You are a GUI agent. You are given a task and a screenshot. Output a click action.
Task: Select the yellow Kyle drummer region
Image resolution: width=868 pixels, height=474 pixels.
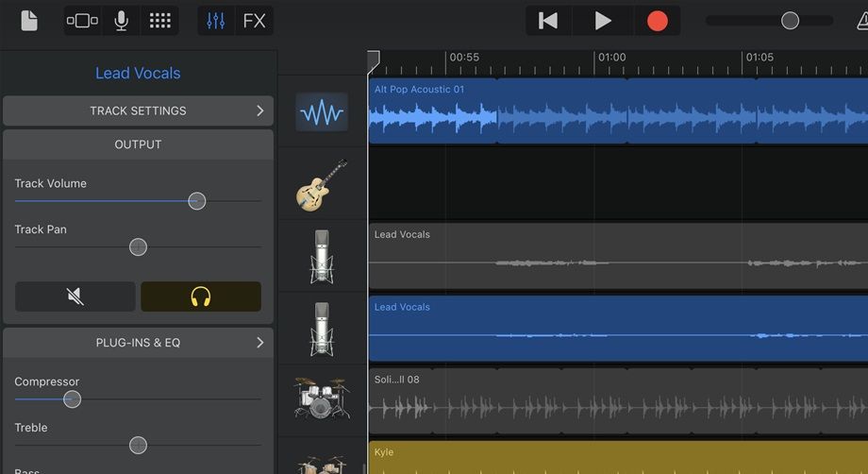click(618, 457)
